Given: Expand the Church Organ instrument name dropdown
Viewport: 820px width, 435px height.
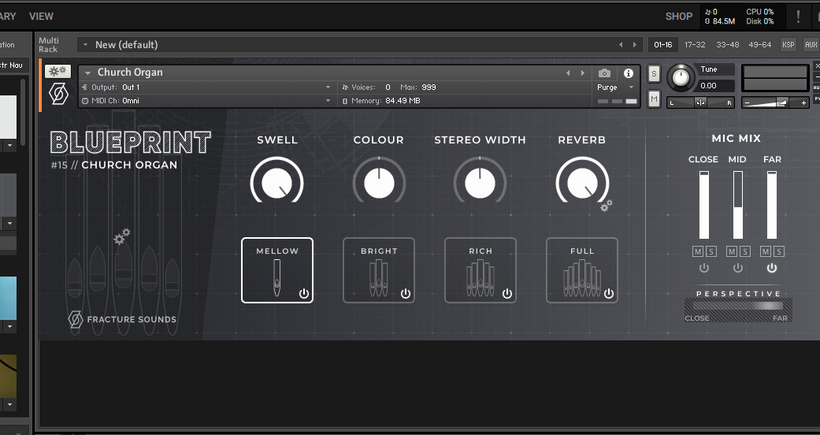Looking at the screenshot, I should (x=88, y=73).
